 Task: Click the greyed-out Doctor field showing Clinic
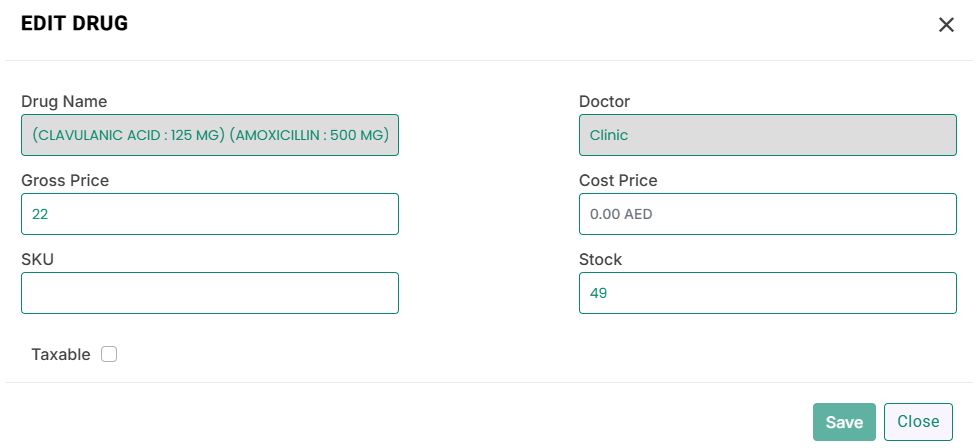tap(767, 135)
